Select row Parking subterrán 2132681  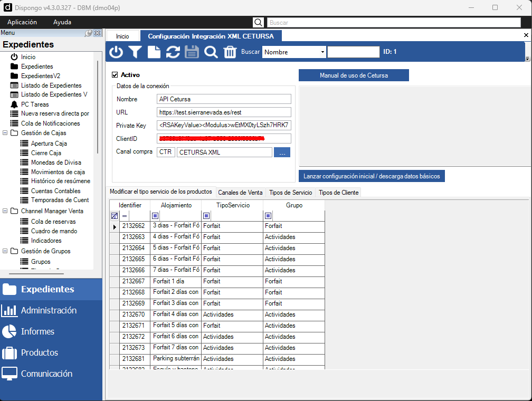click(x=217, y=359)
